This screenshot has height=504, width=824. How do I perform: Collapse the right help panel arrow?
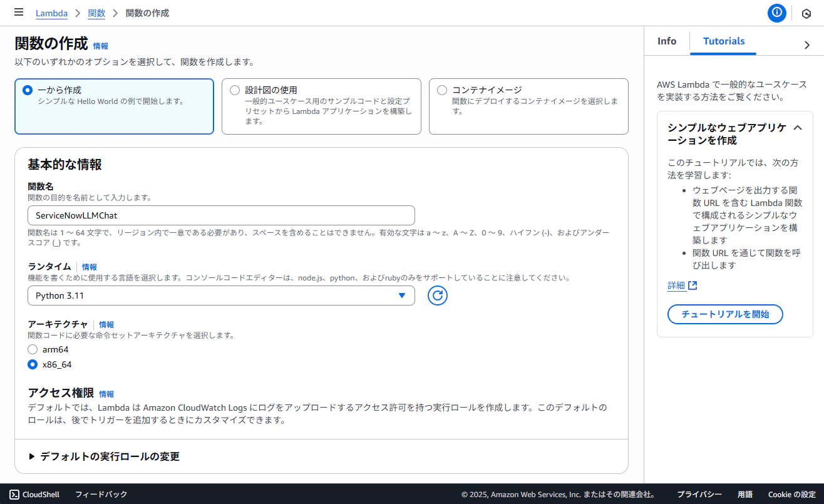(x=806, y=44)
